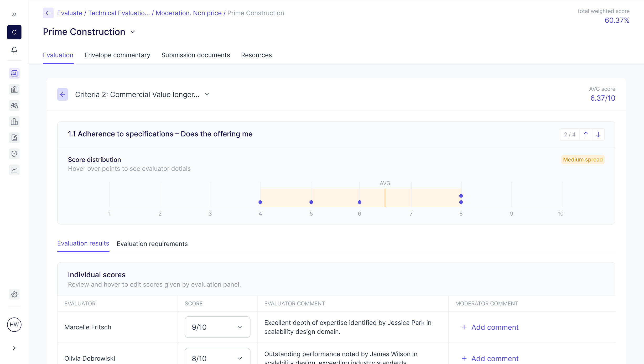644x364 pixels.
Task: Add moderator comment for Marcelle Fritsch
Action: (490, 327)
